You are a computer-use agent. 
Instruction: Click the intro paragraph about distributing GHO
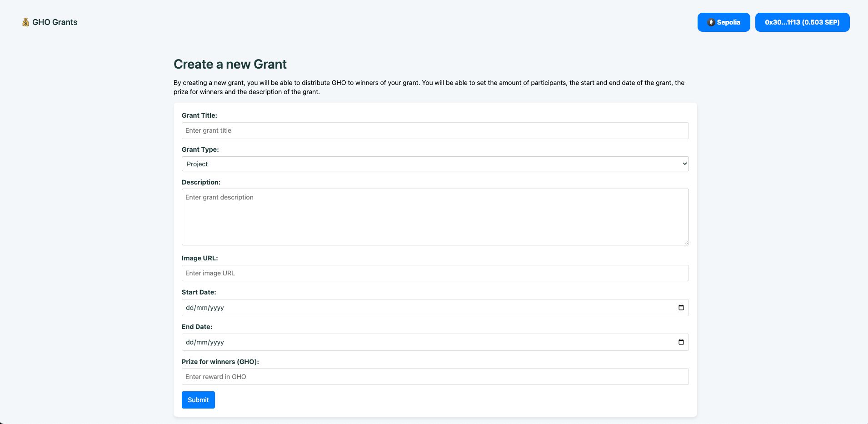(x=429, y=87)
